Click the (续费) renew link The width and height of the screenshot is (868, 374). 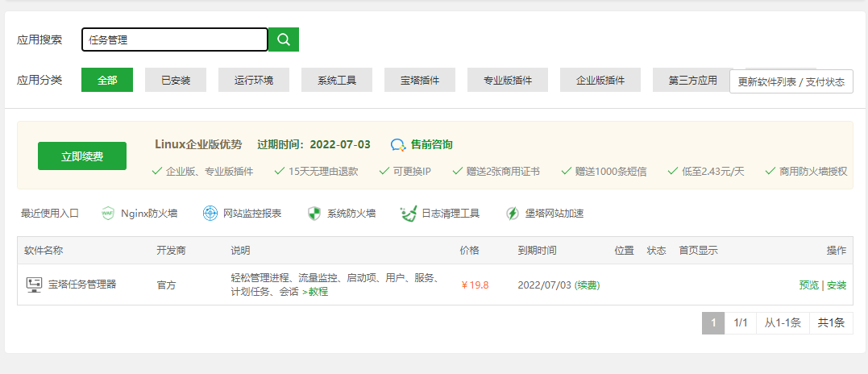coord(588,285)
